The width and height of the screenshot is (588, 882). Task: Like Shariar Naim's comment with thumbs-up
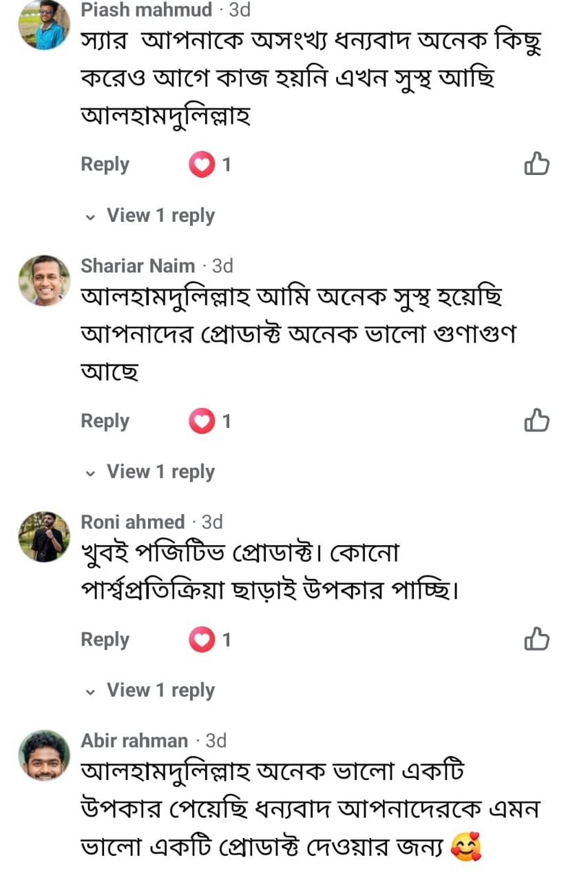536,420
